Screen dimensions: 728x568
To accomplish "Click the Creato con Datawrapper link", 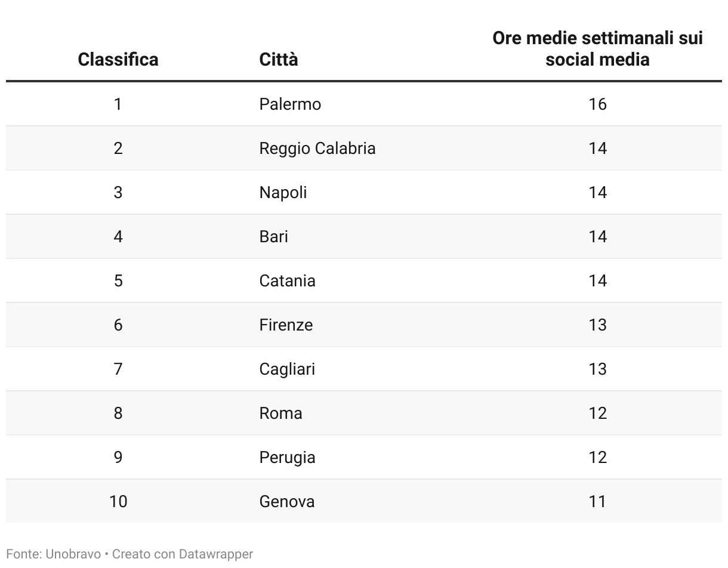I will click(183, 554).
